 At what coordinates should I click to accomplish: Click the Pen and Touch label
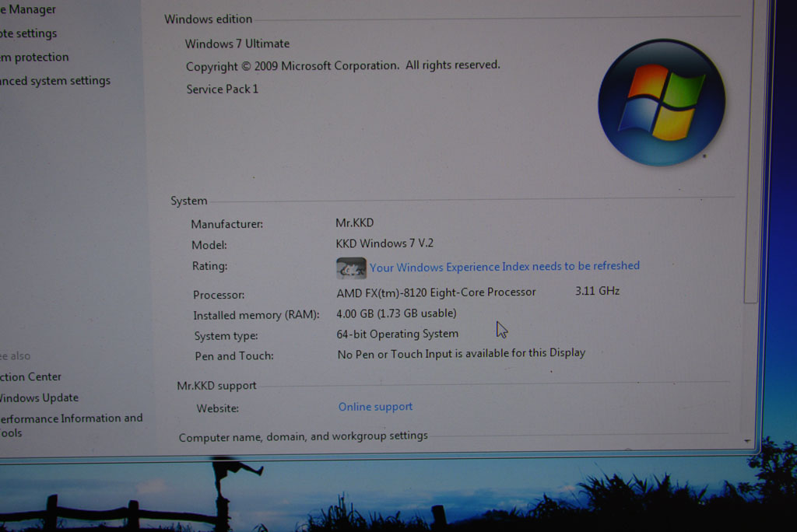[x=234, y=356]
